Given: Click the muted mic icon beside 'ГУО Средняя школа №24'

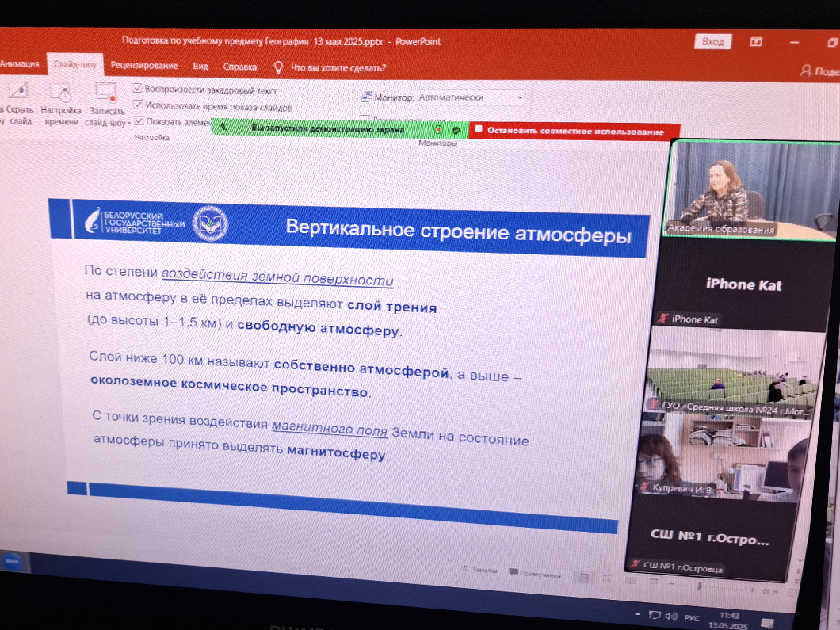Looking at the screenshot, I should (x=653, y=403).
